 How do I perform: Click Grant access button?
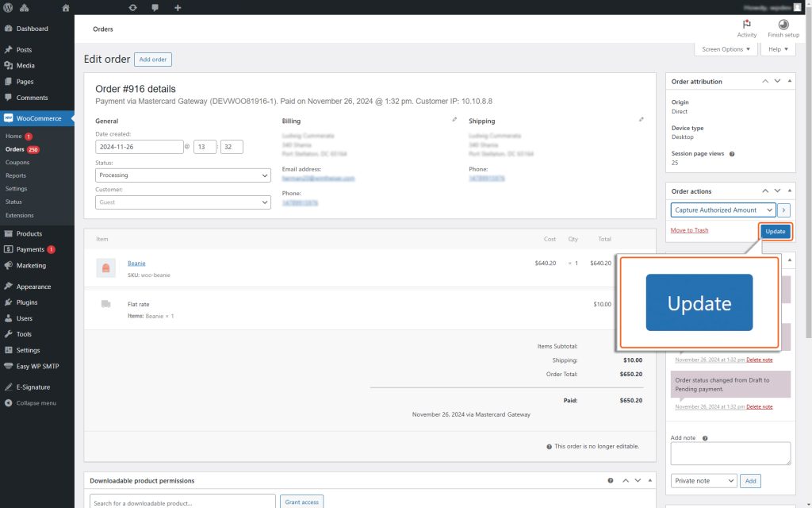coord(302,502)
